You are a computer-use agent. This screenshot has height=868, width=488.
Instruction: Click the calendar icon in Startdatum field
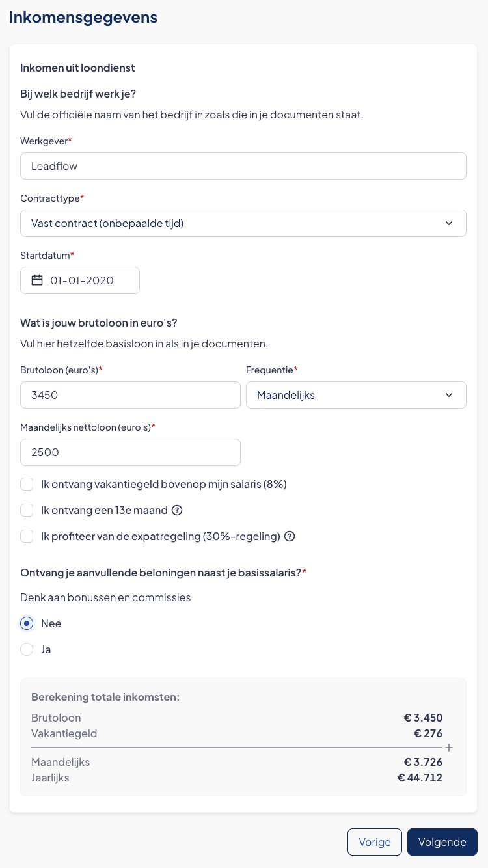coord(37,280)
